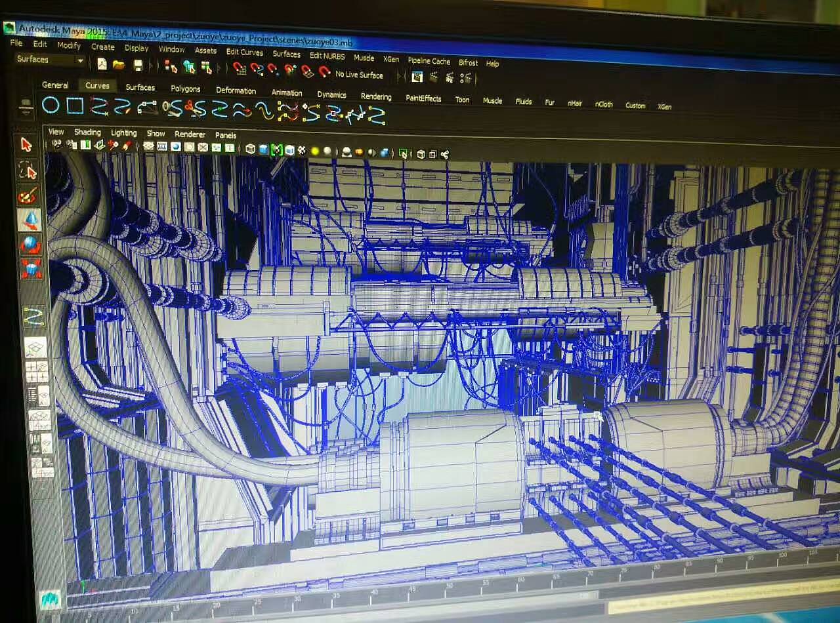Open a scene using the folder icon
This screenshot has height=623, width=840.
[x=119, y=65]
